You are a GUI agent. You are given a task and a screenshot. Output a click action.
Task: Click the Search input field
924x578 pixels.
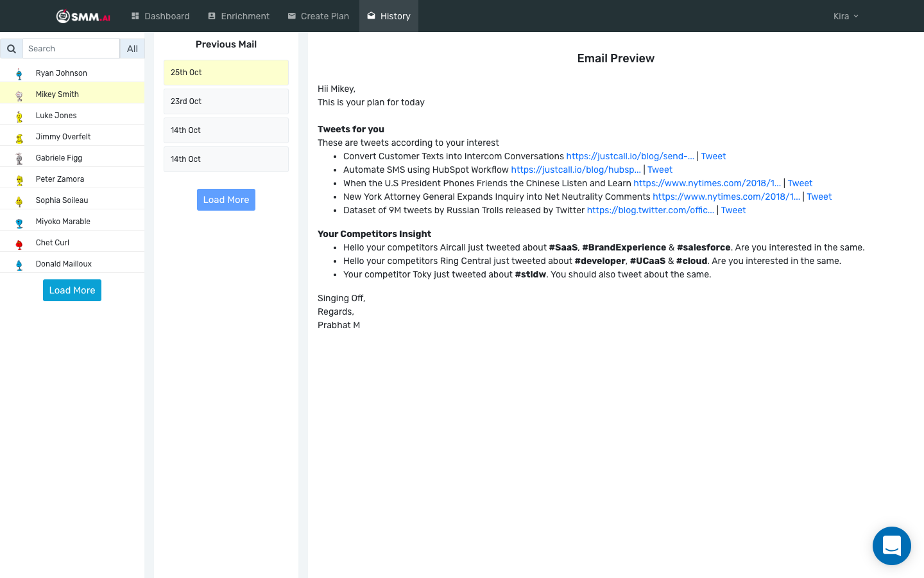pyautogui.click(x=71, y=49)
